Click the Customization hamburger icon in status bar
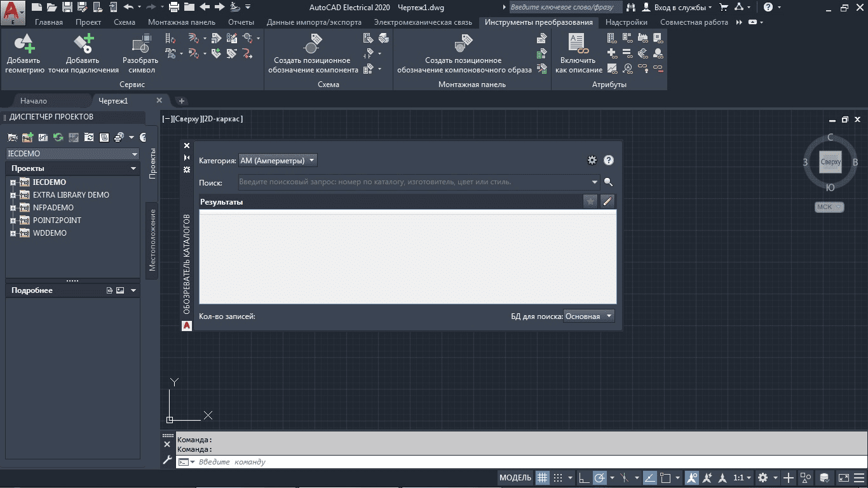The width and height of the screenshot is (868, 488). (858, 477)
